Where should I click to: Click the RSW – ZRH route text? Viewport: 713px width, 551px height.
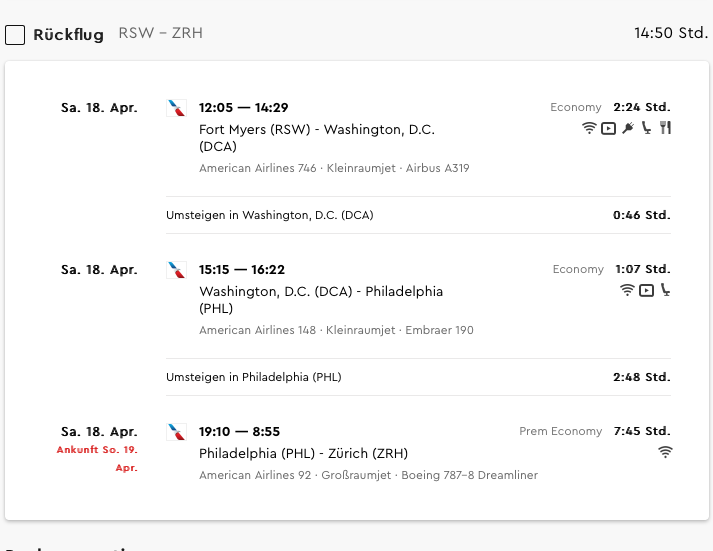click(161, 33)
